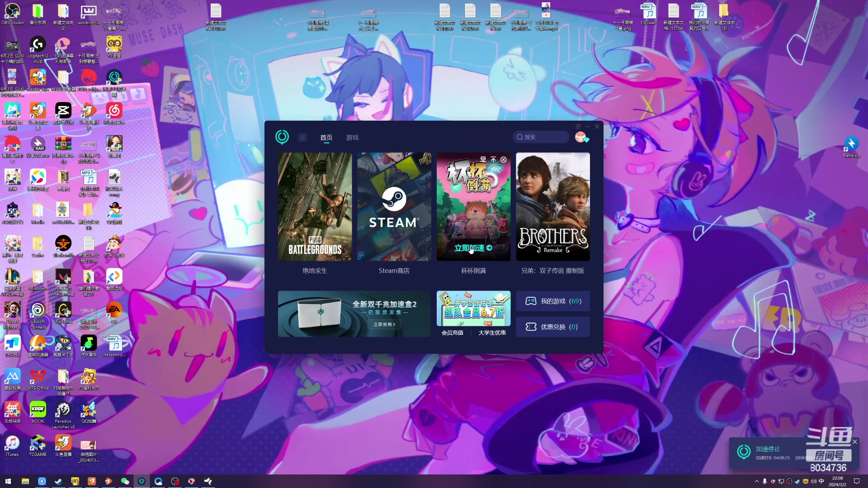868x488 pixels.
Task: Open WeChat from the taskbar
Action: [x=125, y=481]
